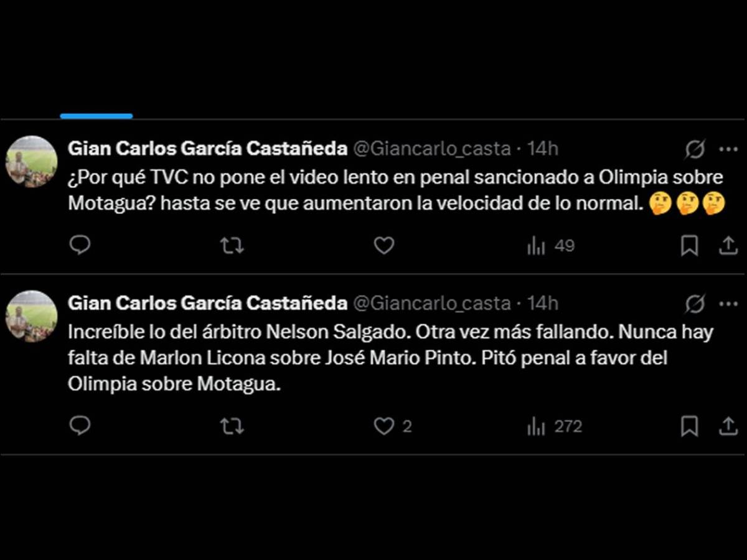Image resolution: width=747 pixels, height=560 pixels.
Task: Bookmark the first tweet
Action: point(688,245)
